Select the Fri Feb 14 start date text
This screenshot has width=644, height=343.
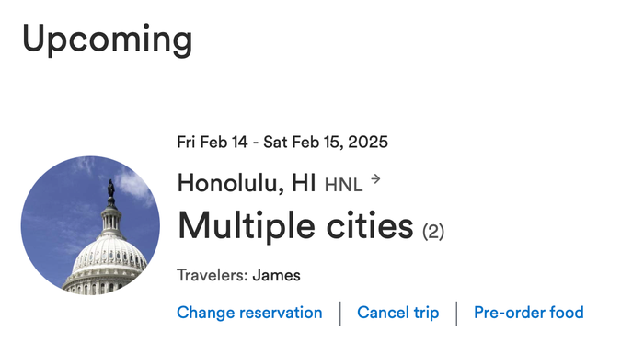(213, 143)
